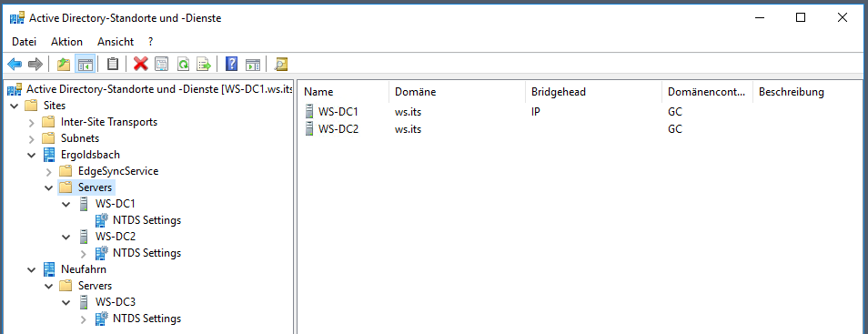The width and height of the screenshot is (868, 334).
Task: Collapse the Neufahrn site
Action: point(32,269)
